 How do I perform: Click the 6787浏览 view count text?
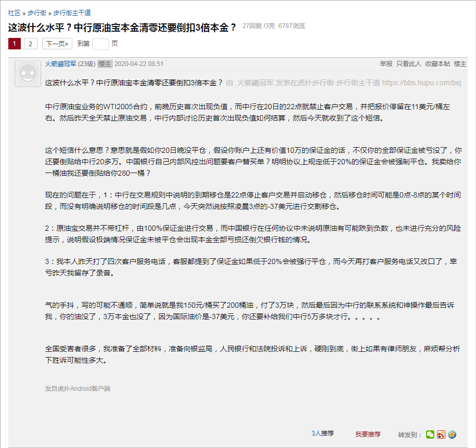click(292, 26)
